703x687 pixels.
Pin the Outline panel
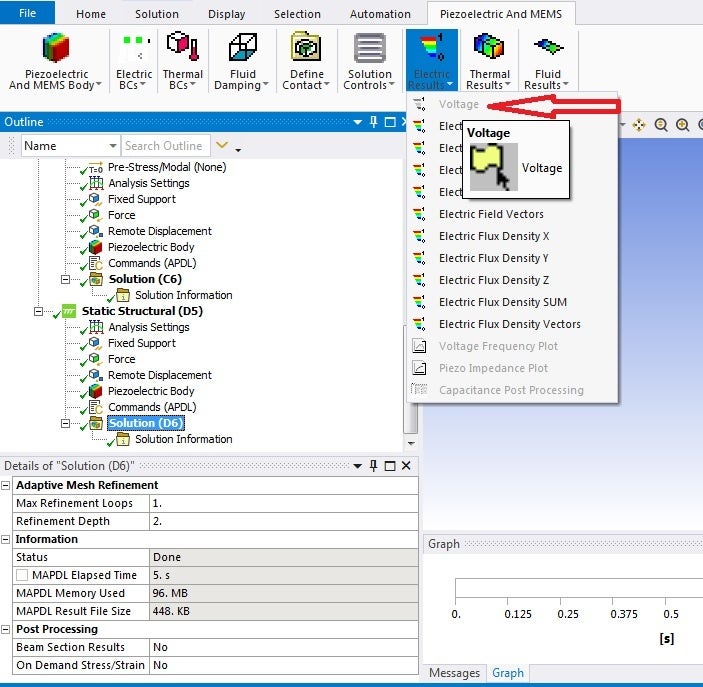coord(374,122)
